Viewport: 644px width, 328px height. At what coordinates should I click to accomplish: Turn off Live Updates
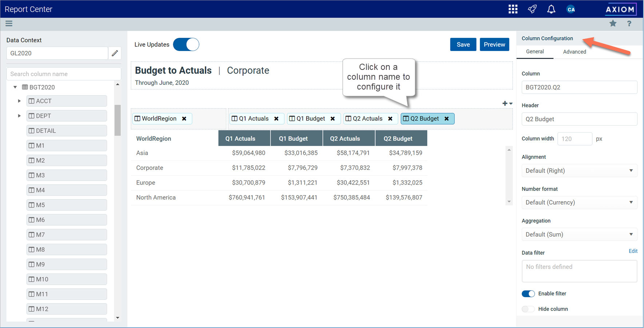coord(186,44)
